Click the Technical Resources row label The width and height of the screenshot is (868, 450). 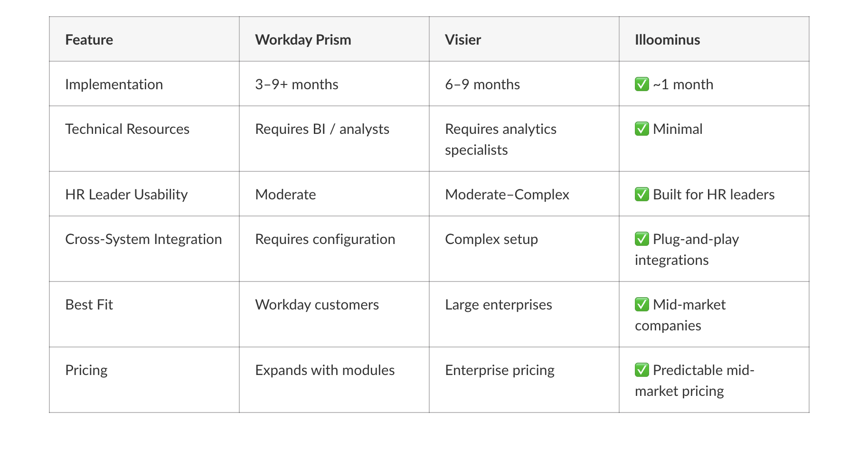pyautogui.click(x=127, y=129)
